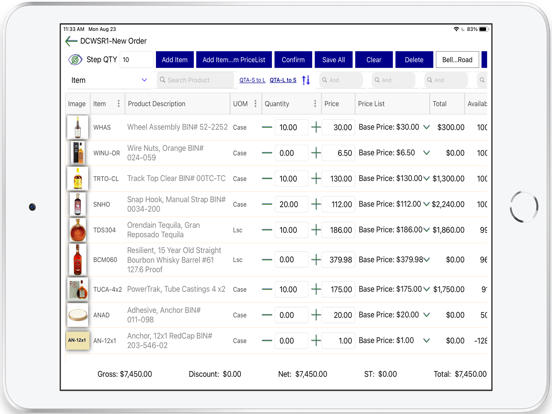Increase quantity for AN-12x1 anchor

(316, 341)
